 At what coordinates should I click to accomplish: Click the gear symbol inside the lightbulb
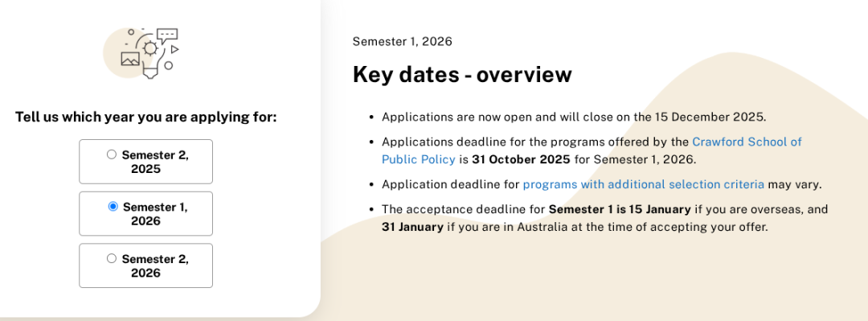click(150, 48)
